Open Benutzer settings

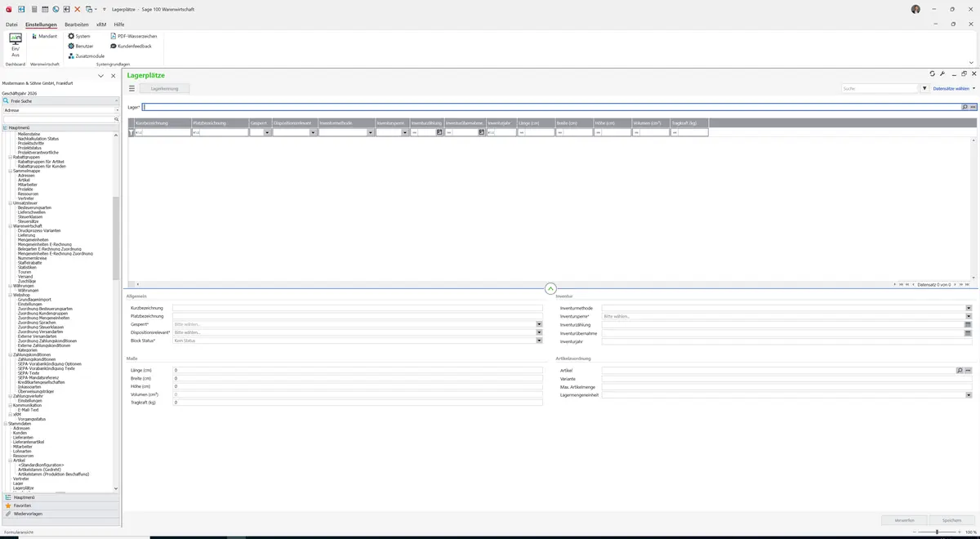click(x=81, y=46)
